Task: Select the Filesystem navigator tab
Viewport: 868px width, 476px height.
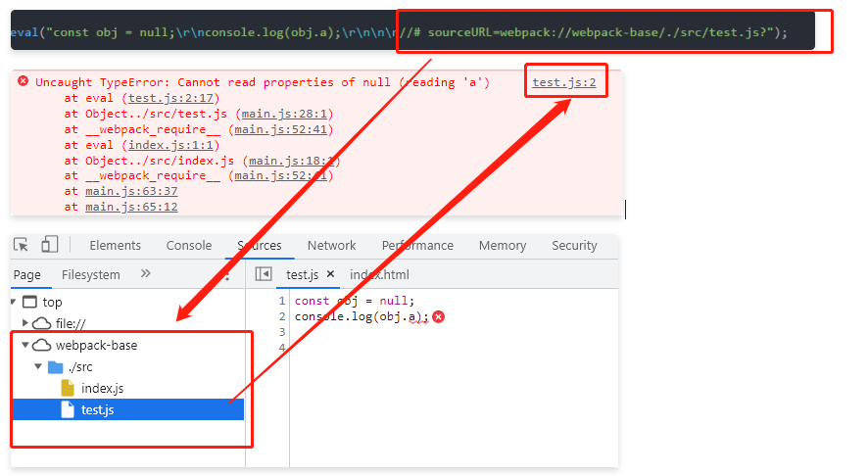Action: pyautogui.click(x=90, y=274)
